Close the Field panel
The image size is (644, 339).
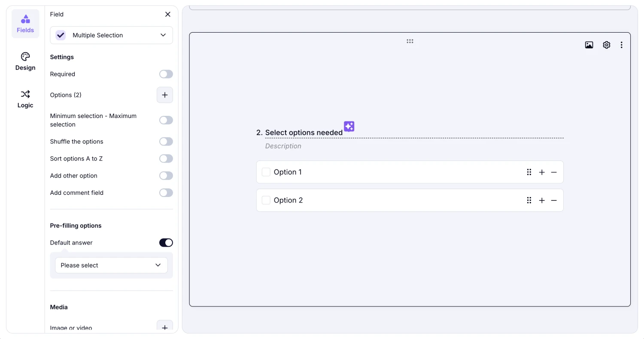(167, 15)
